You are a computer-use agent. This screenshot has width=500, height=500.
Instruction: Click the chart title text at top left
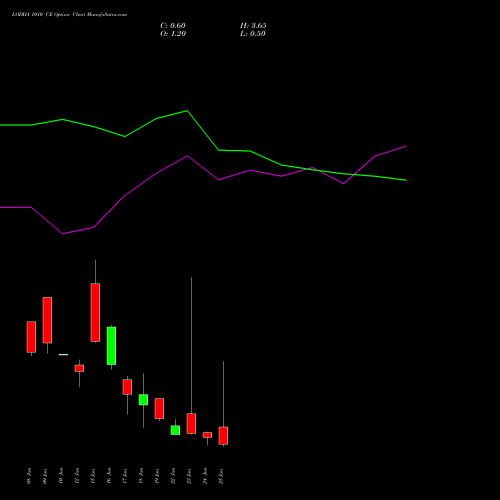click(69, 15)
